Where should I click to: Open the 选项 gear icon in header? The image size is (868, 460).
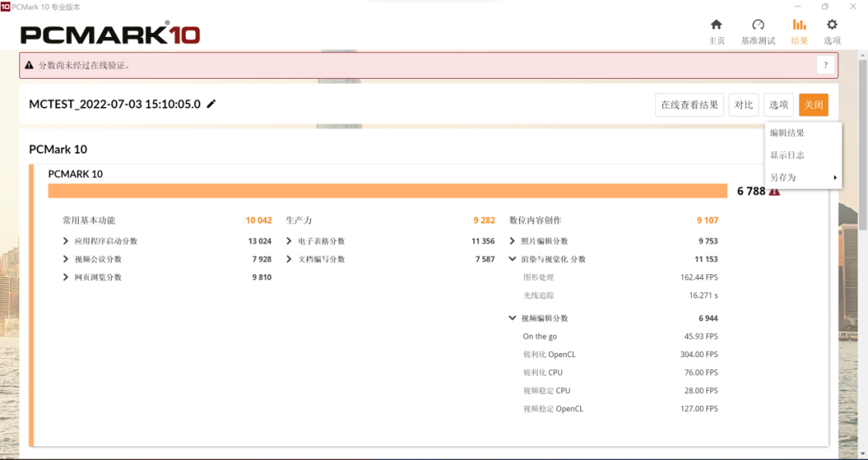pyautogui.click(x=832, y=24)
